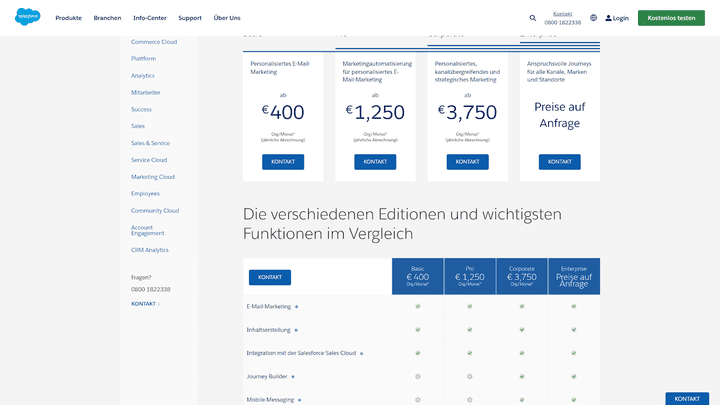Open Employees in sidebar
Screen dimensions: 720x405
(x=145, y=193)
